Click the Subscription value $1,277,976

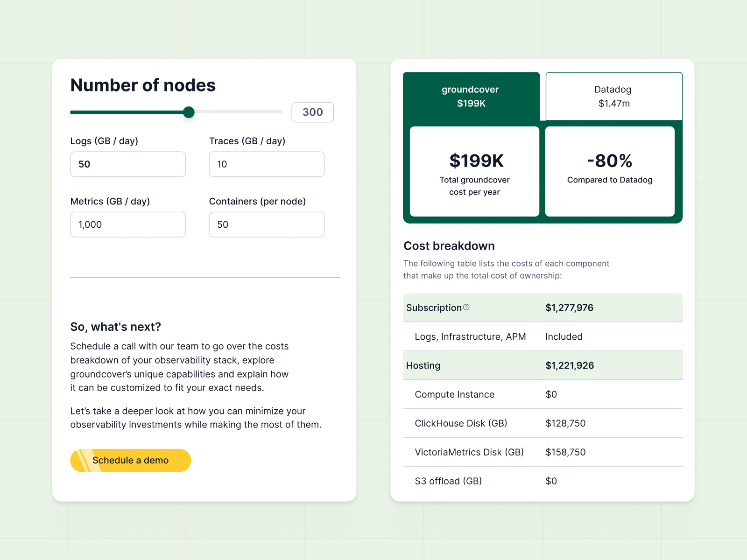569,308
